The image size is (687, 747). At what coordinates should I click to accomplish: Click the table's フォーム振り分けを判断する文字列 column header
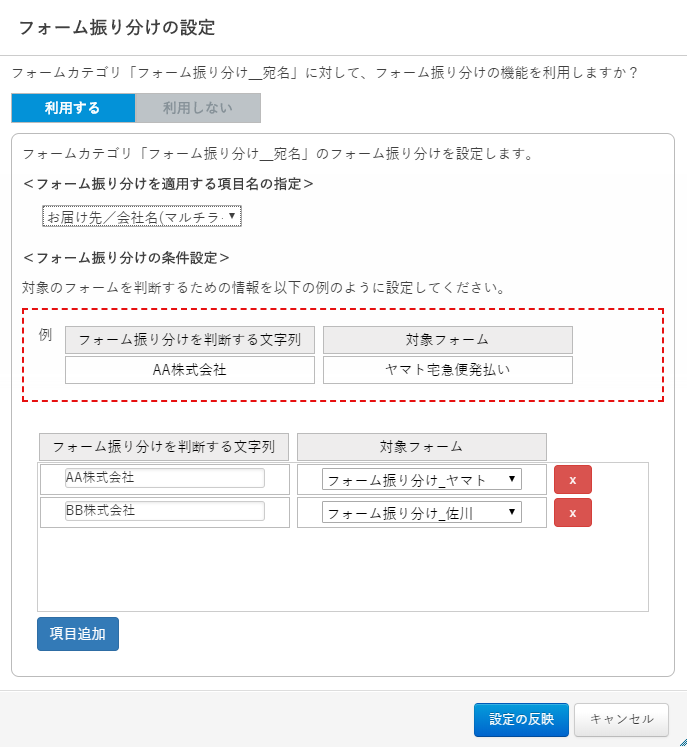click(x=164, y=447)
